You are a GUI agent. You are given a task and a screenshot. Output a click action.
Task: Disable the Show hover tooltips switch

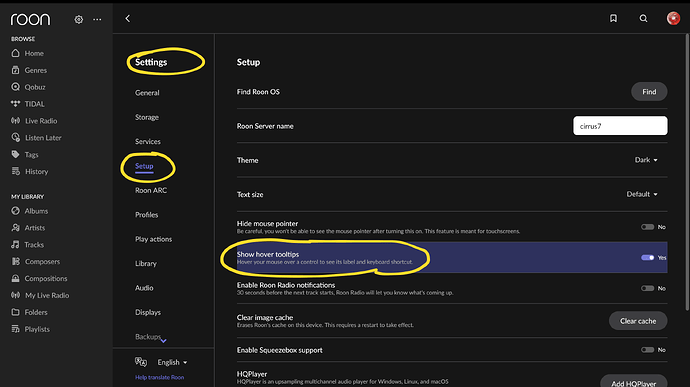[x=647, y=258]
